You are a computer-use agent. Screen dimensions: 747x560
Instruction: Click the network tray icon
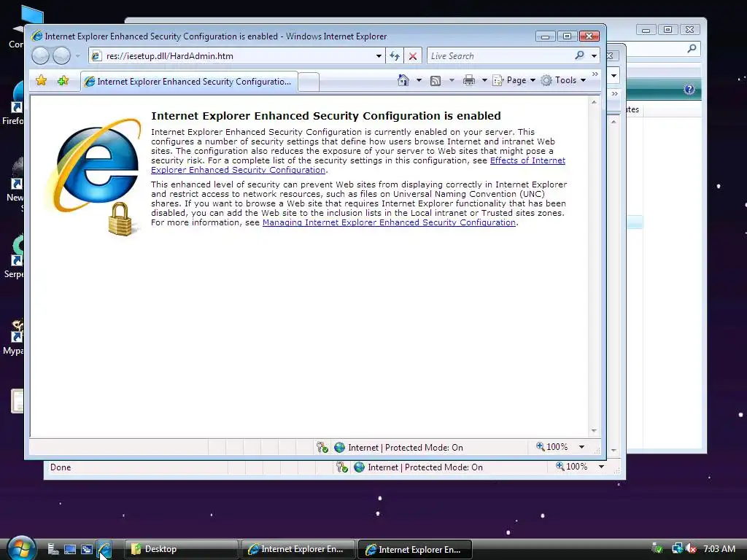[677, 548]
